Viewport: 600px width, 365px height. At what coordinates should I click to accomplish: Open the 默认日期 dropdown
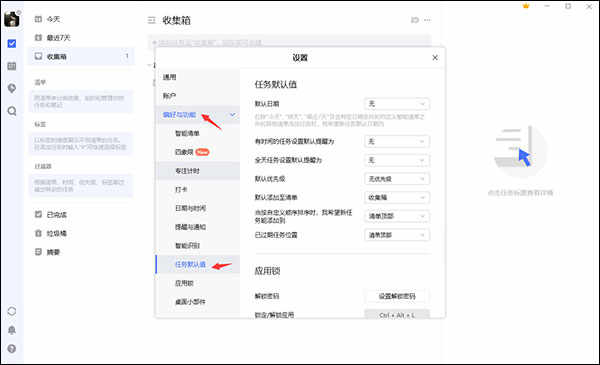[397, 104]
